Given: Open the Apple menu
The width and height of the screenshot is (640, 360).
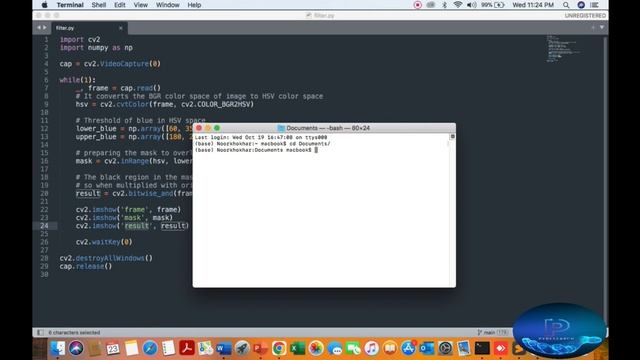Looking at the screenshot, I should click(x=44, y=5).
